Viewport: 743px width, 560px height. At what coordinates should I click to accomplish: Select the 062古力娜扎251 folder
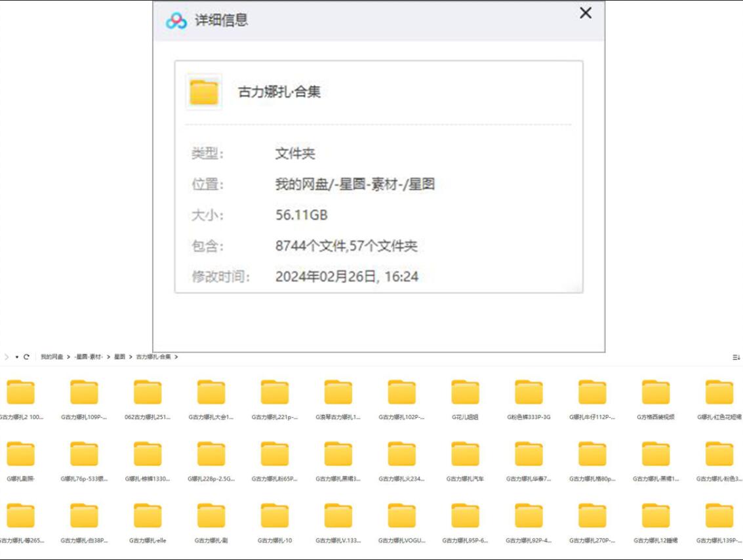148,400
